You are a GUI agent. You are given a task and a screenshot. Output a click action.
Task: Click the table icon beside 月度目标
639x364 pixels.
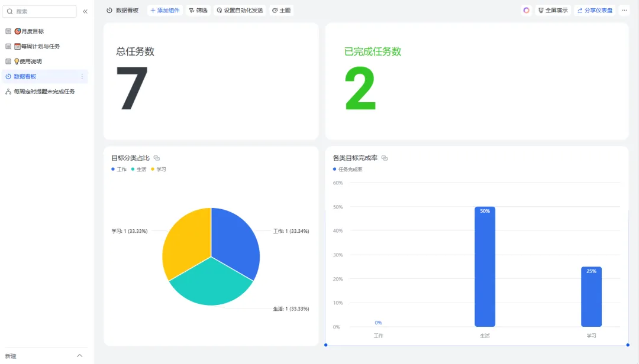click(x=8, y=31)
